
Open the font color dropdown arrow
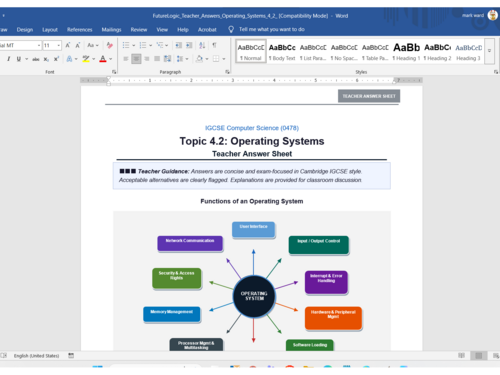point(110,59)
